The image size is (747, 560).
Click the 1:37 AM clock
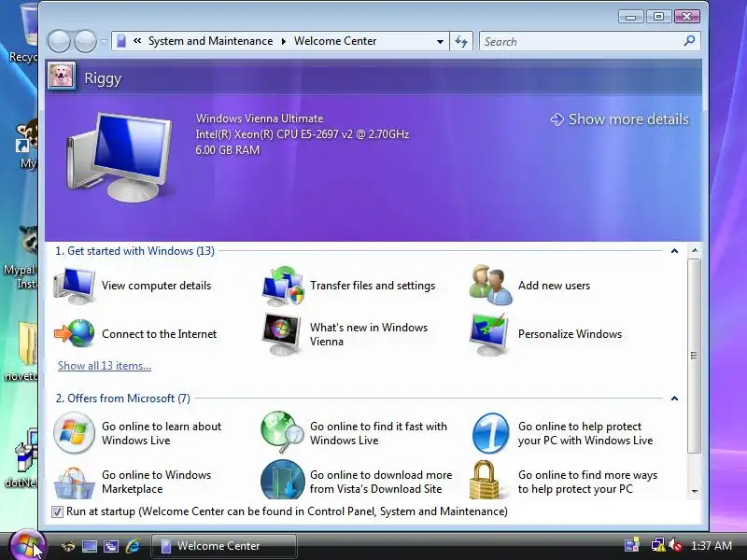pyautogui.click(x=712, y=546)
